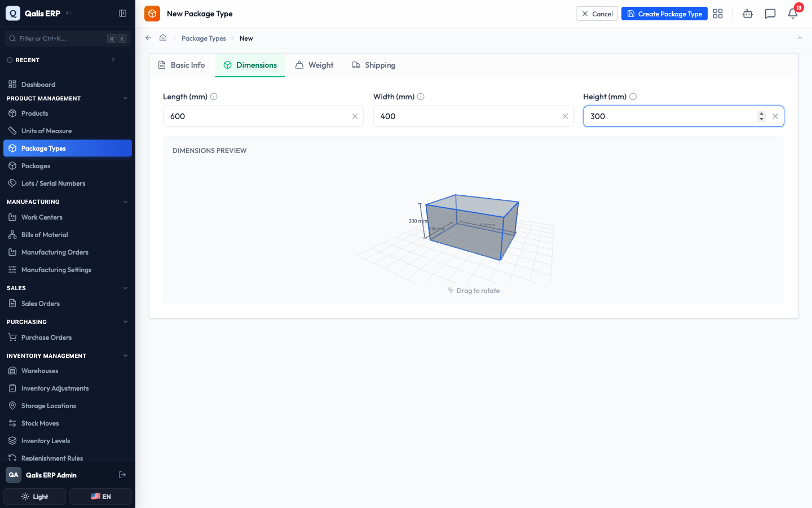Open Storage Locations
The height and width of the screenshot is (508, 812).
coord(68,406)
